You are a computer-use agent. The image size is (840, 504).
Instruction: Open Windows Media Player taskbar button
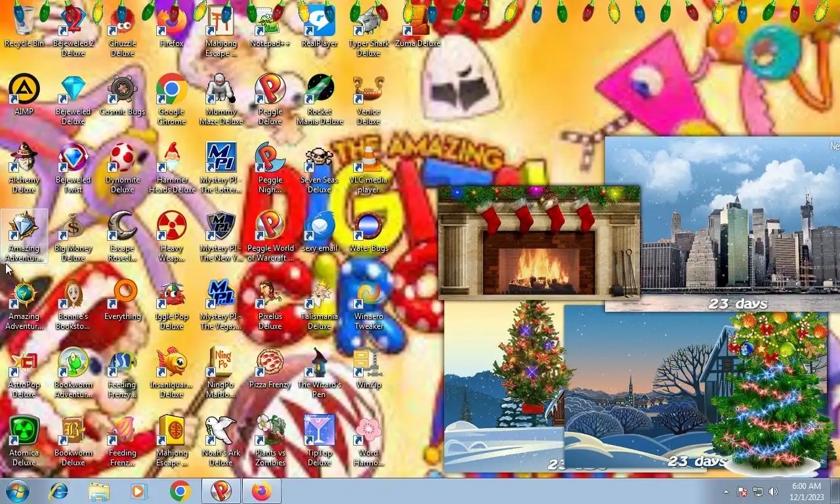139,491
